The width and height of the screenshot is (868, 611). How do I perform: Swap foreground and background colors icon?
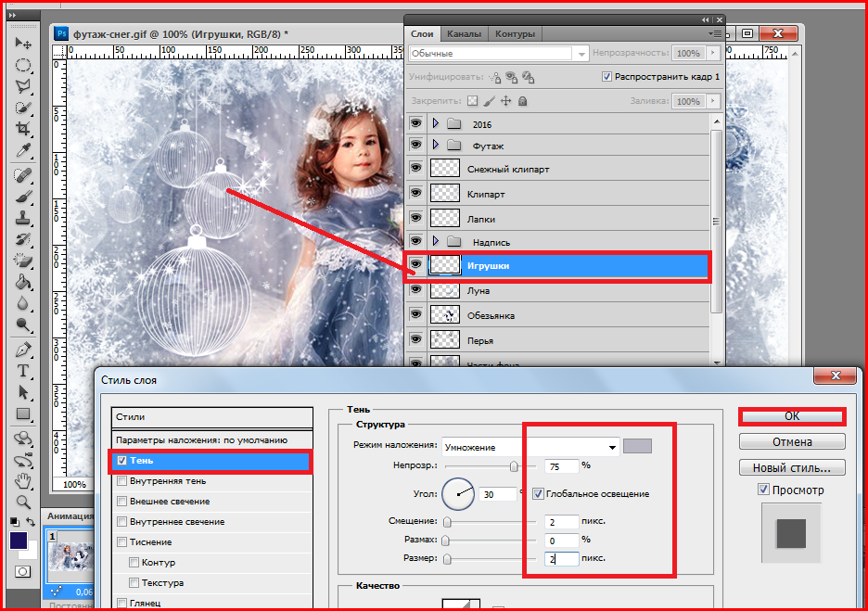point(31,521)
